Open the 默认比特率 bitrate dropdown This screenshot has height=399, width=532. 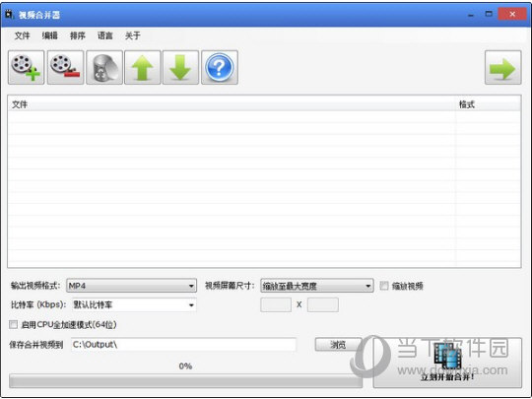(x=134, y=304)
